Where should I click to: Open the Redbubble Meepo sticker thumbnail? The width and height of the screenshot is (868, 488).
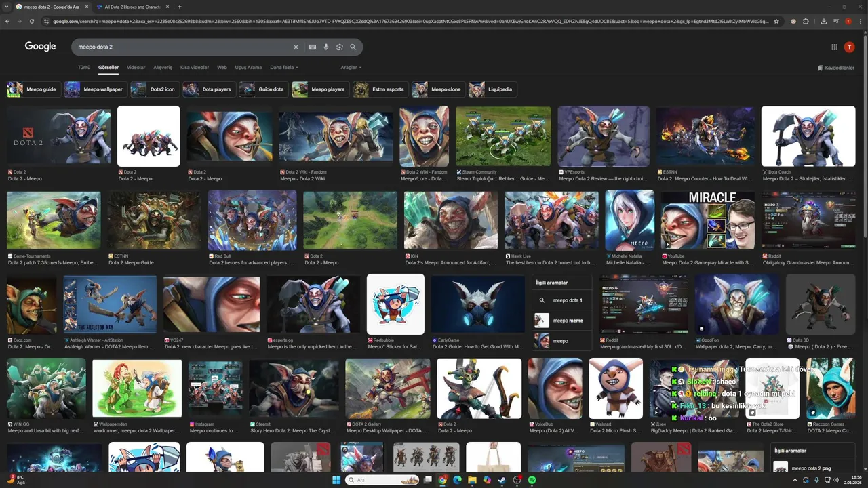(395, 304)
